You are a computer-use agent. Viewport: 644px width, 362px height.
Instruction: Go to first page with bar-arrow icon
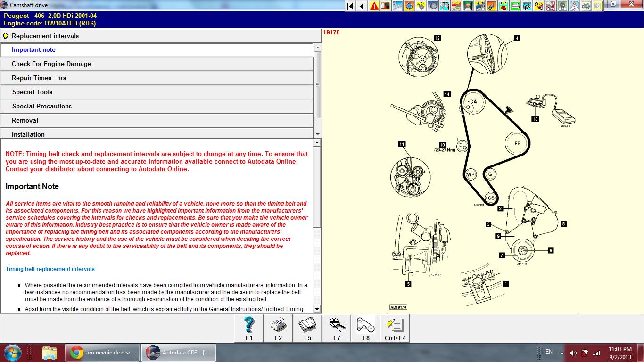coord(350,6)
